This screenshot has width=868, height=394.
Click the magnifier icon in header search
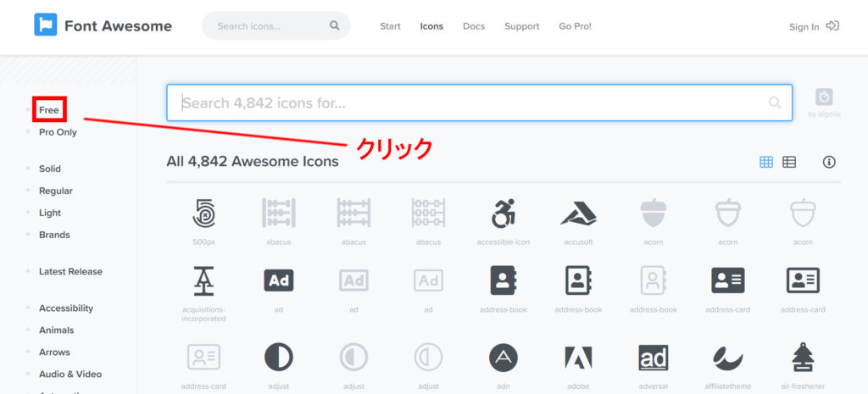coord(334,25)
